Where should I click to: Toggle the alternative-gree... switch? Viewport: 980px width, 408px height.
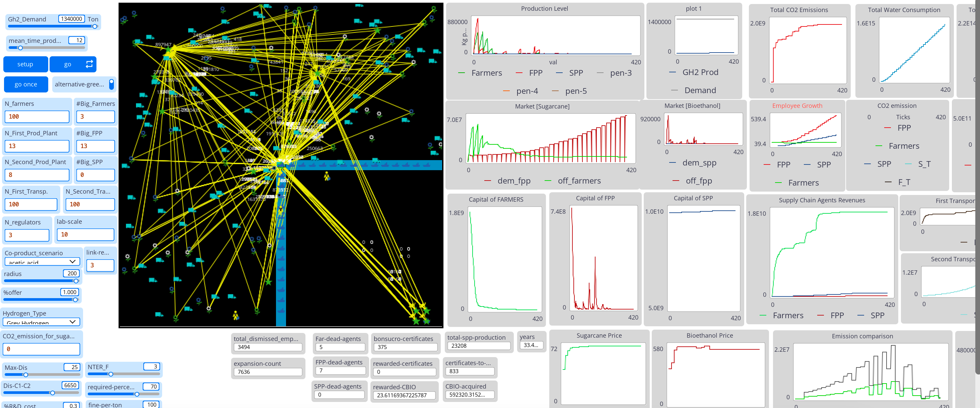(x=111, y=84)
